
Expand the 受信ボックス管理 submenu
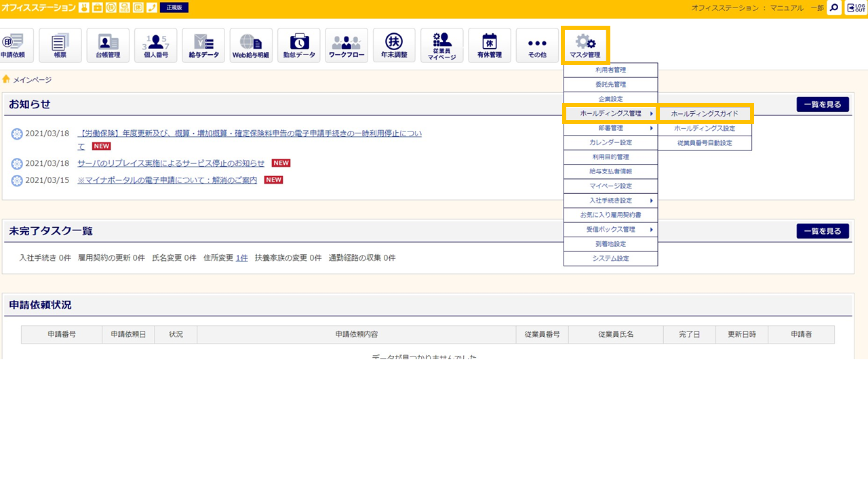click(610, 230)
